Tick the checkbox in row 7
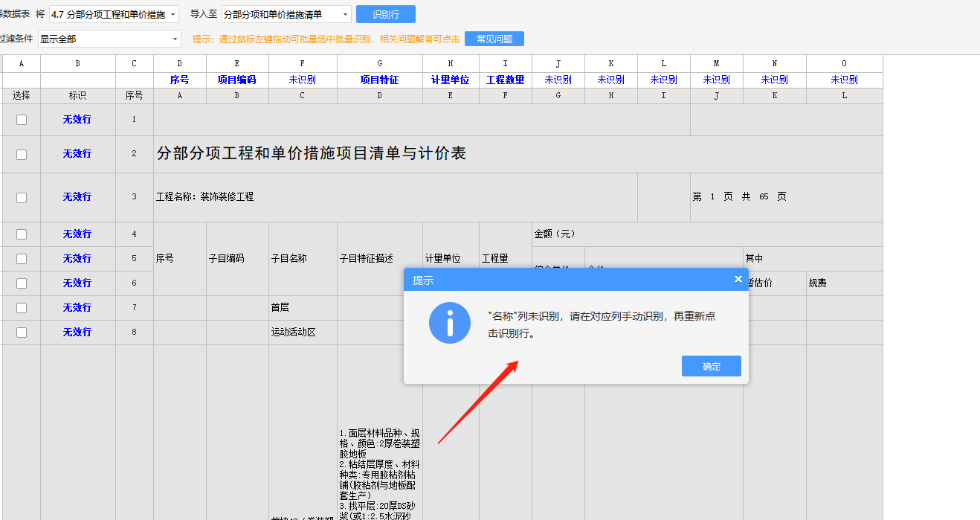 [22, 308]
